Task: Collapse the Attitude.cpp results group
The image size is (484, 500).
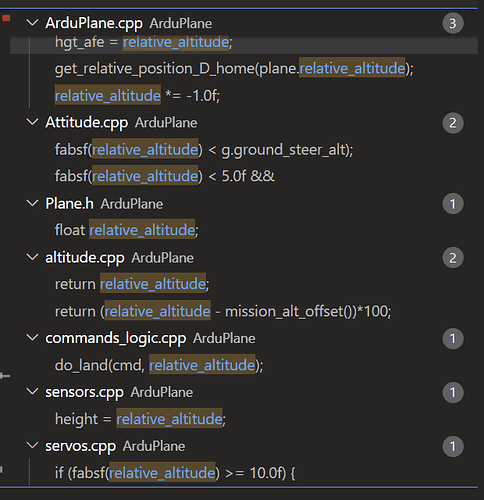Action: pos(32,122)
